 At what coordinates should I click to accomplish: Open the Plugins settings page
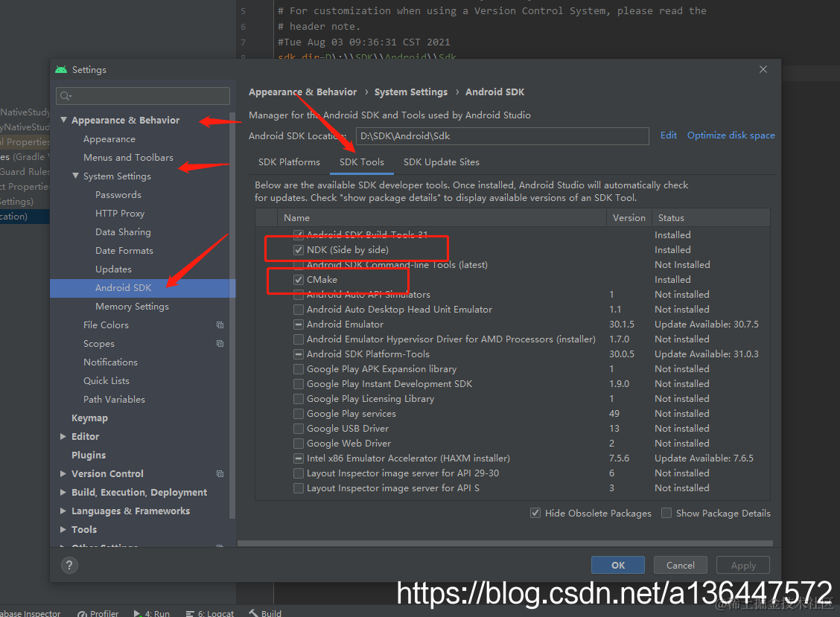point(89,455)
